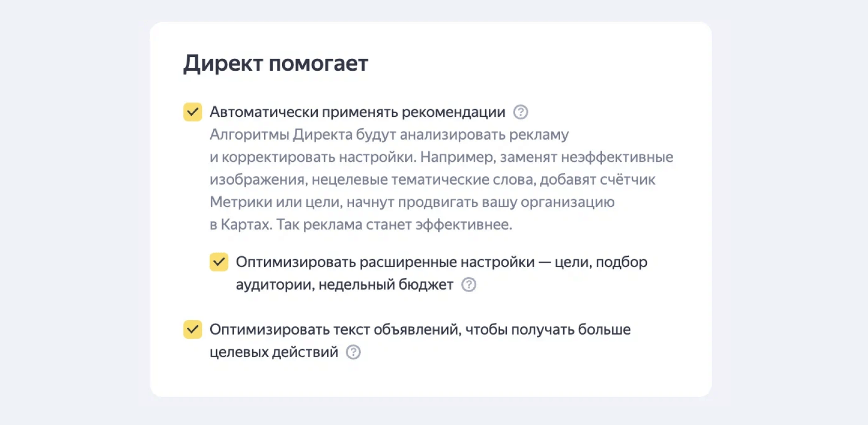Image resolution: width=868 pixels, height=425 pixels.
Task: Click the word "помогает" in the heading
Action: [319, 64]
